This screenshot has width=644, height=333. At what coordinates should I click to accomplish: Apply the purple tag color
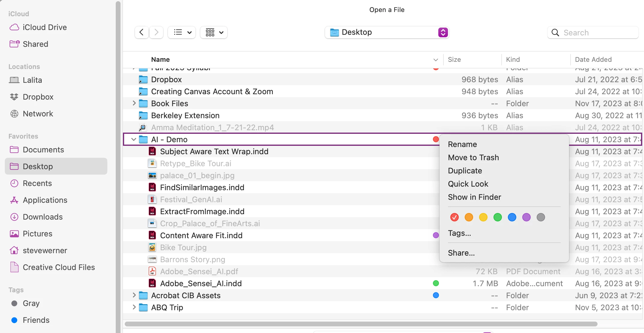tap(526, 217)
